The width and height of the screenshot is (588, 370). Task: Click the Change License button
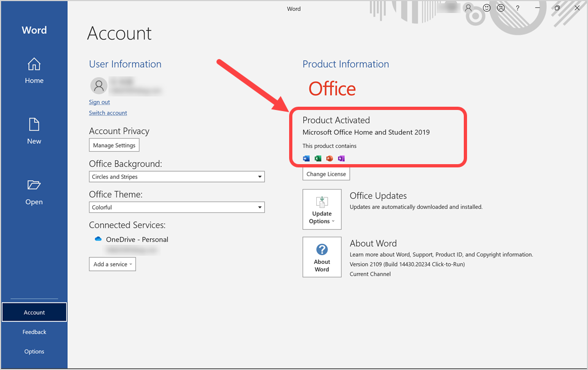tap(326, 173)
